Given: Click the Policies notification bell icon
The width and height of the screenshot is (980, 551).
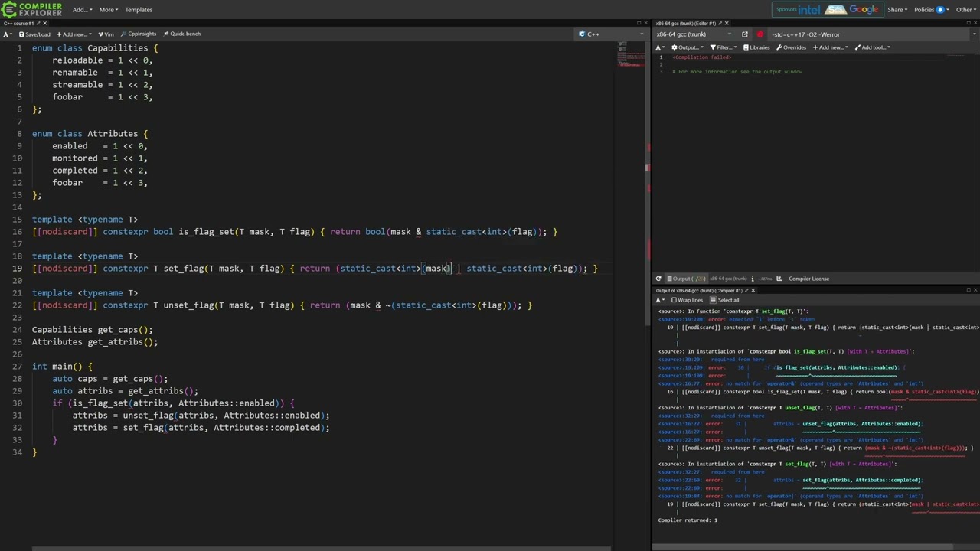Looking at the screenshot, I should pyautogui.click(x=940, y=10).
